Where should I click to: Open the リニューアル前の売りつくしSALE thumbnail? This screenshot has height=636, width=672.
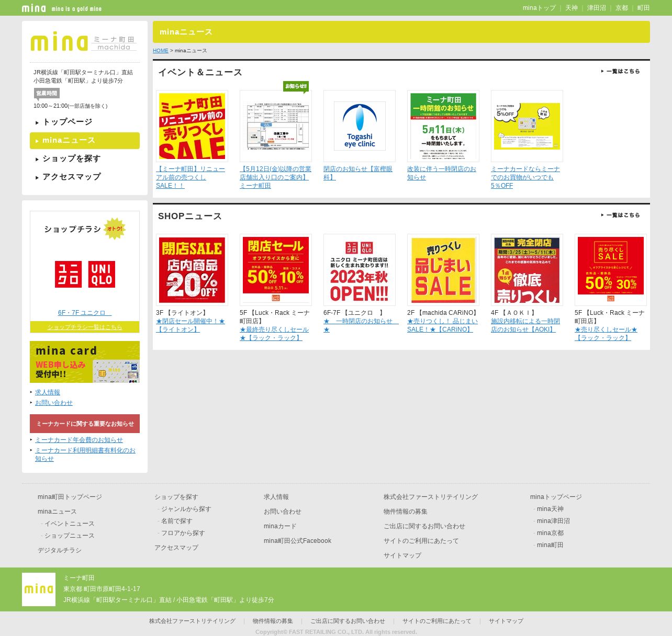pos(192,126)
